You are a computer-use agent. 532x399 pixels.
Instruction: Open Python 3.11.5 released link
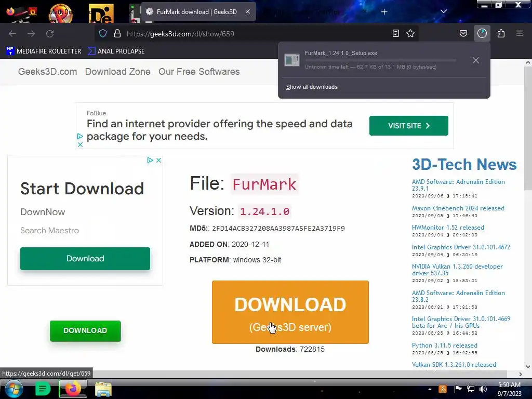445,345
